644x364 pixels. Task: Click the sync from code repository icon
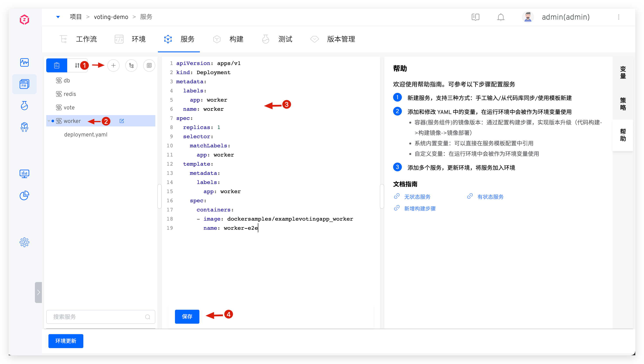pos(131,66)
